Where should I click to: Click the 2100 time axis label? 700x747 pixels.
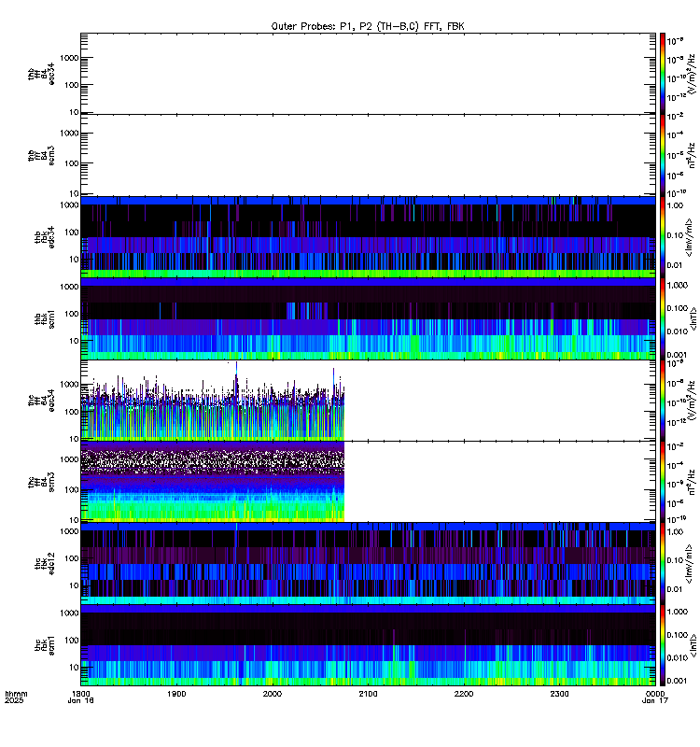click(368, 694)
